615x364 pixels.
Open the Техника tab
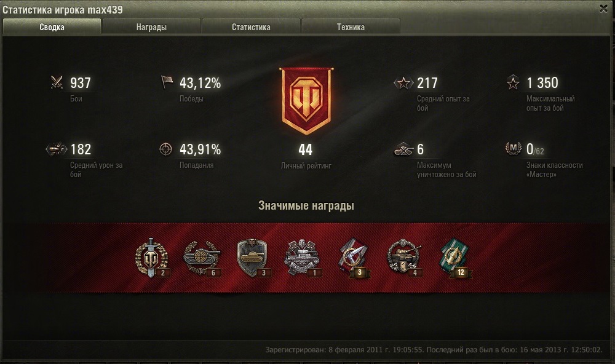tap(351, 26)
